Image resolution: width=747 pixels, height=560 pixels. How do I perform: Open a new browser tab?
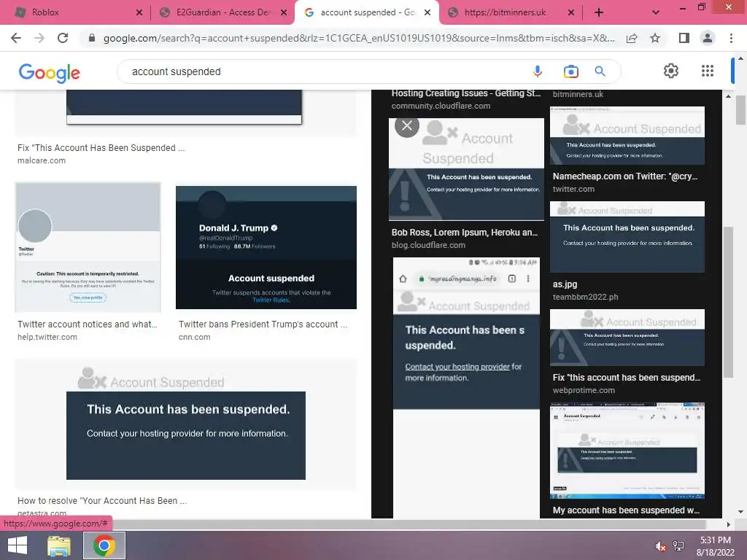click(x=599, y=13)
